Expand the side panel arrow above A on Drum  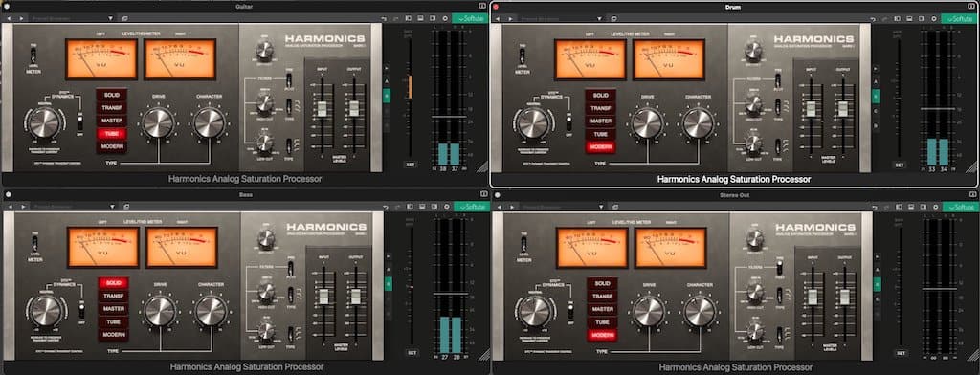click(875, 68)
